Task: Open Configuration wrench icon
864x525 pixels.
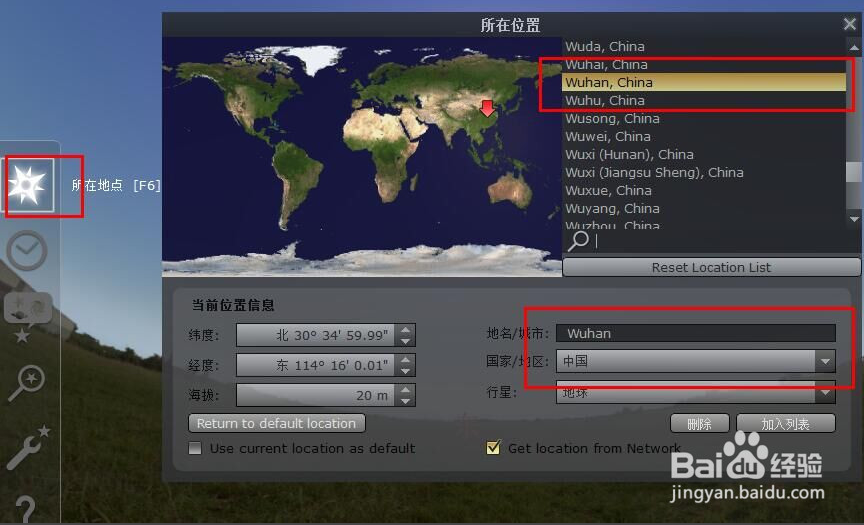Action: (x=28, y=447)
